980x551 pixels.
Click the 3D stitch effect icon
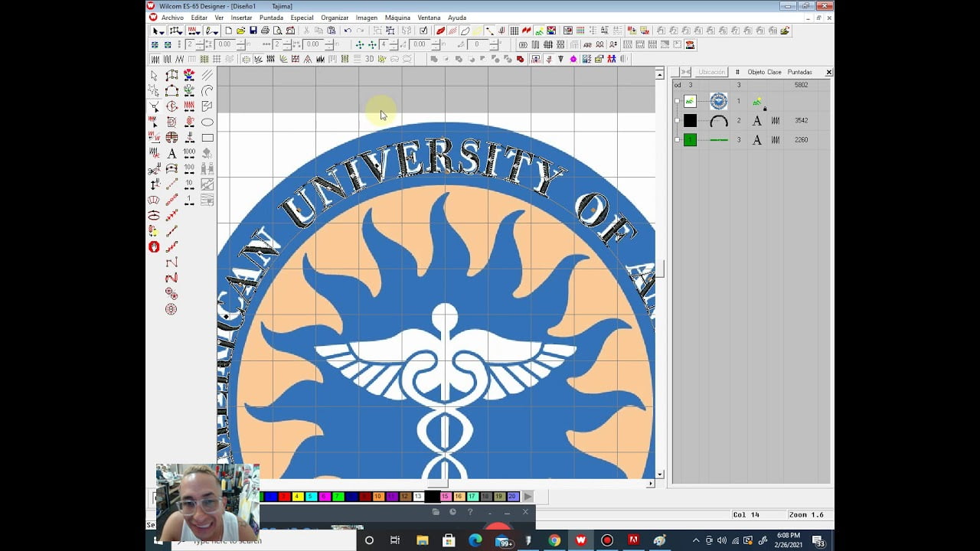tap(369, 59)
